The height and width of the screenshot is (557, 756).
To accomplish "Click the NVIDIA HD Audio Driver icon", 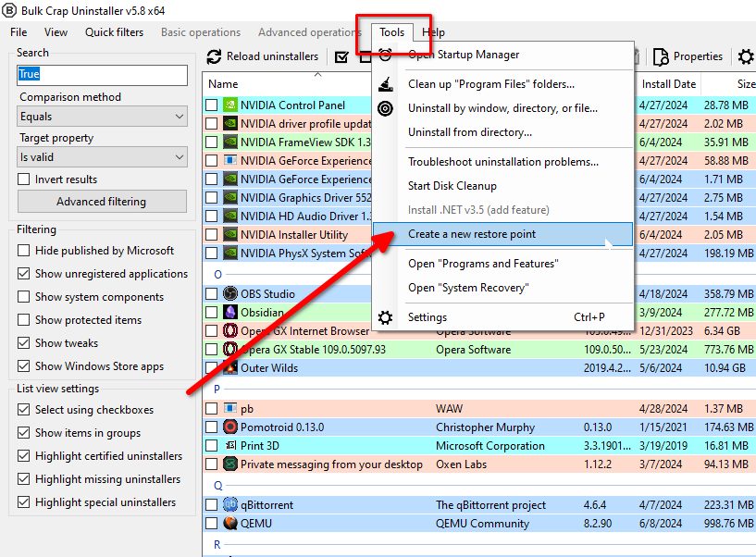I will (x=230, y=217).
